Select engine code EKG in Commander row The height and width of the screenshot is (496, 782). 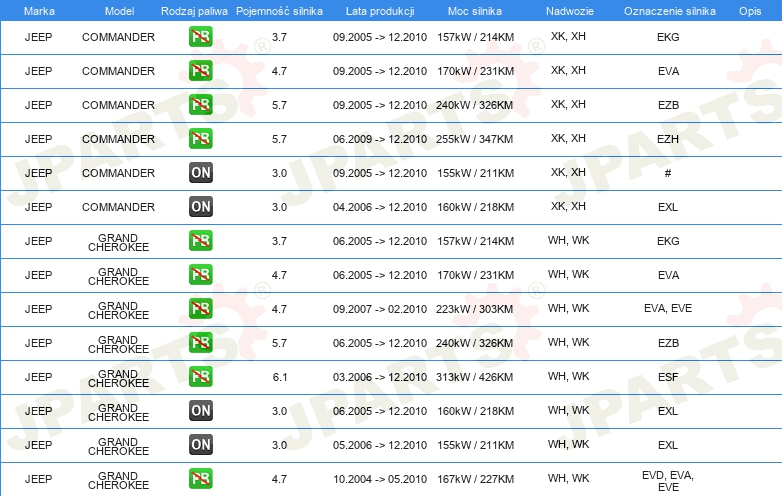668,37
